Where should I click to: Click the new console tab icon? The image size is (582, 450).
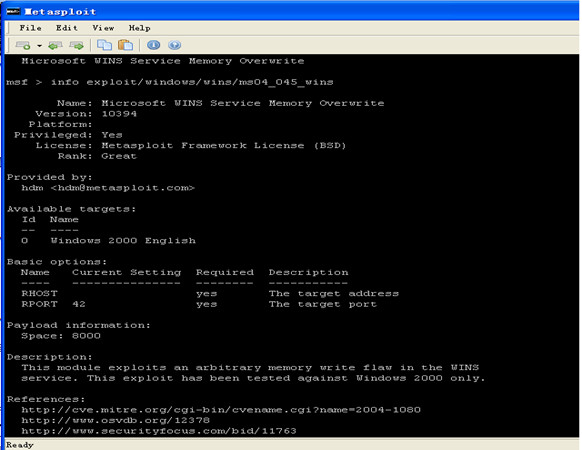23,45
